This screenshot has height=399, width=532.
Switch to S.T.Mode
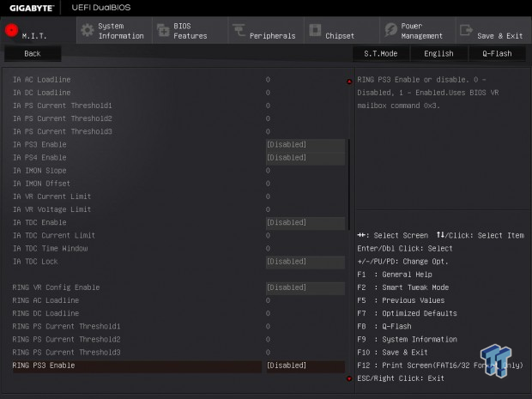click(x=381, y=53)
